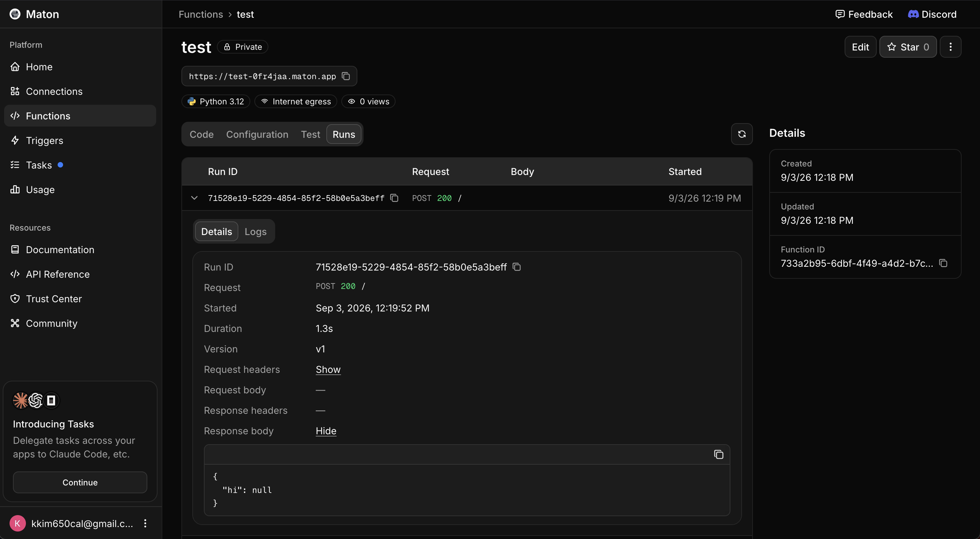Copy Run ID in details panel
Viewport: 980px width, 539px height.
click(517, 267)
